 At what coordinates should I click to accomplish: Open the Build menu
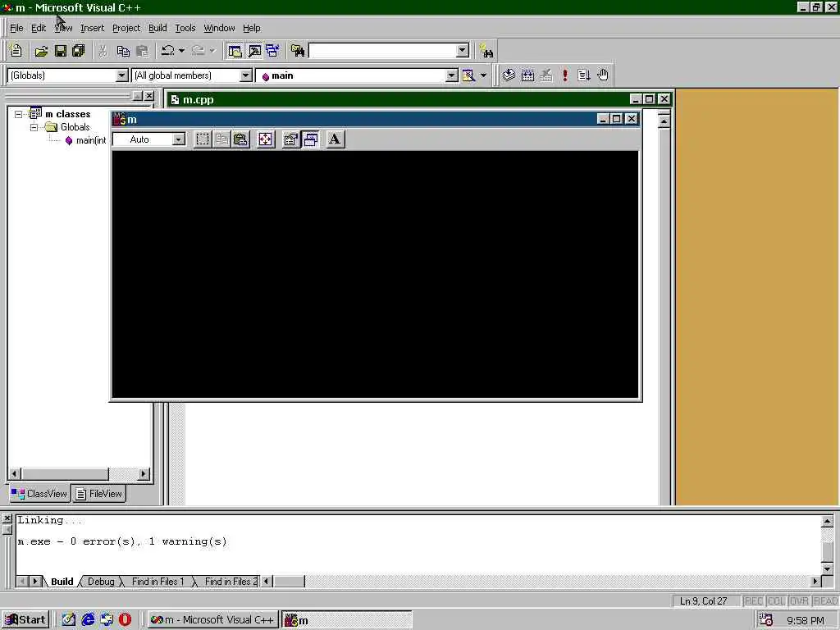(x=157, y=28)
